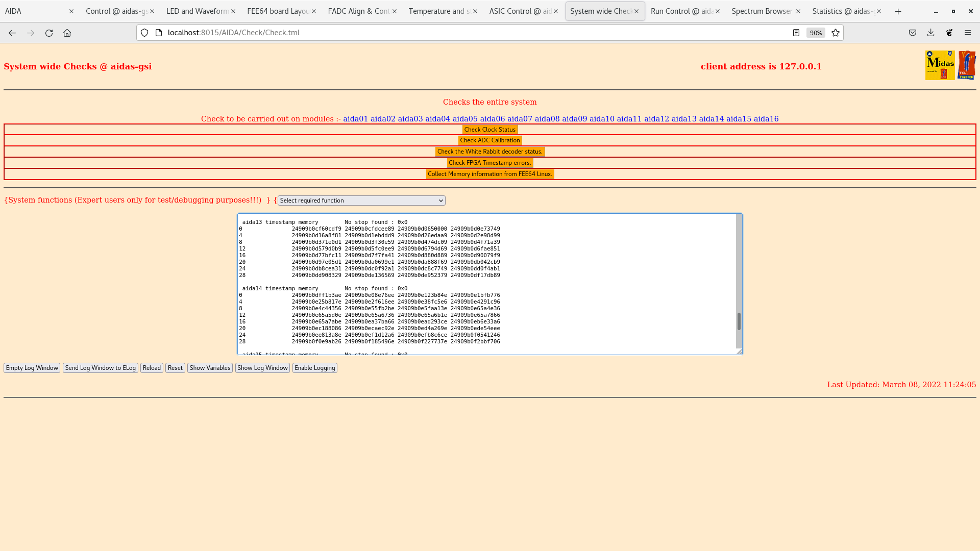
Task: Click the address bar URL field
Action: pyautogui.click(x=459, y=33)
